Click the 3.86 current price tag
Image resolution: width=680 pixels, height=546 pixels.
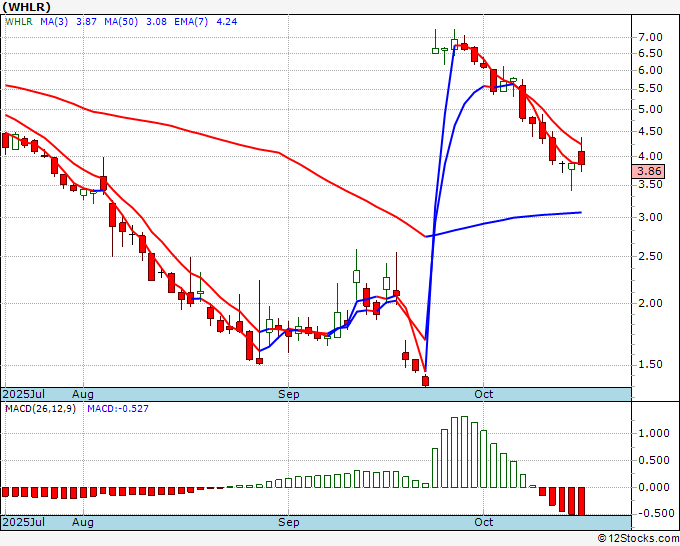[648, 171]
